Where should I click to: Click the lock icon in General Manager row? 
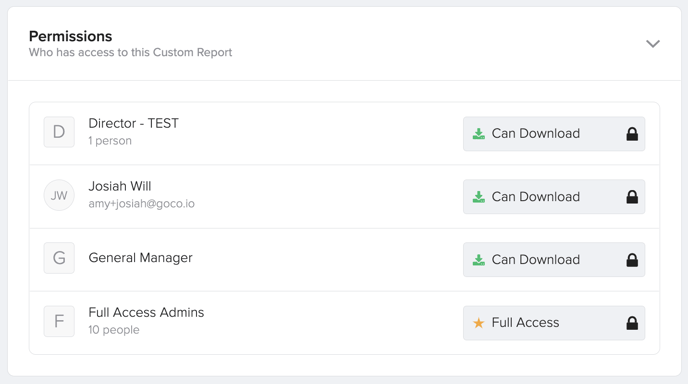coord(632,260)
